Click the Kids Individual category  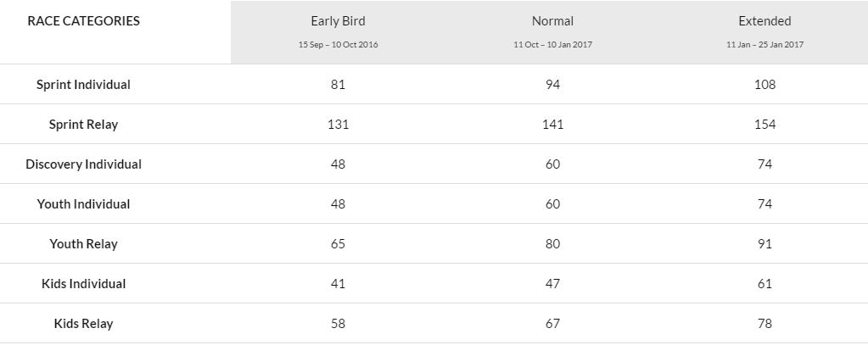click(84, 284)
